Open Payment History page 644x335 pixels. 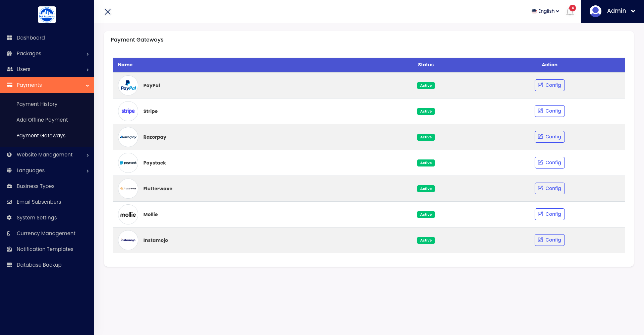37,104
